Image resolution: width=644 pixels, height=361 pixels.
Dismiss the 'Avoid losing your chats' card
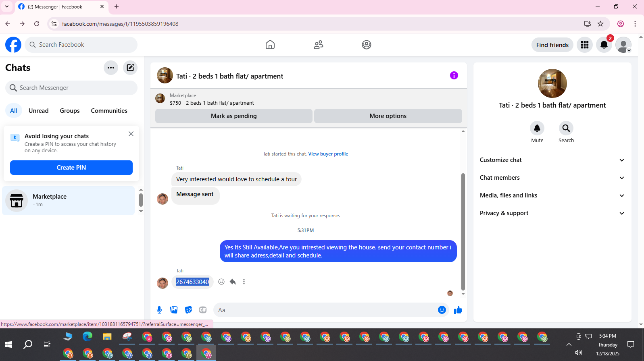131,134
